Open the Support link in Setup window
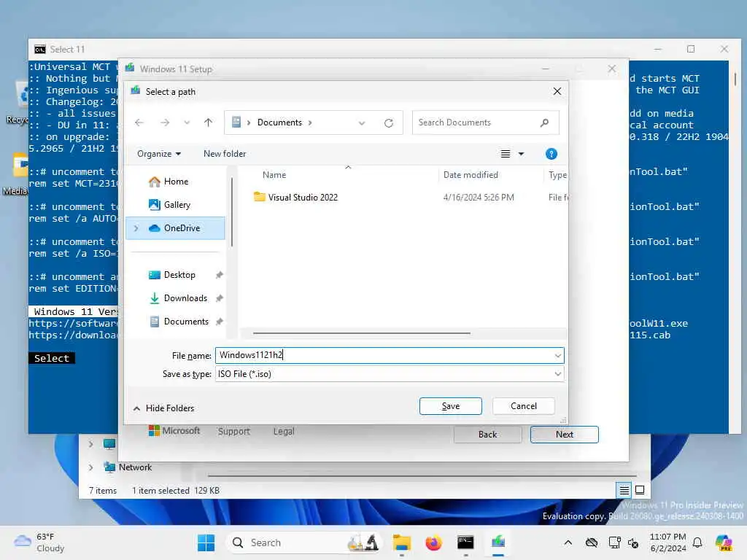 pos(234,432)
